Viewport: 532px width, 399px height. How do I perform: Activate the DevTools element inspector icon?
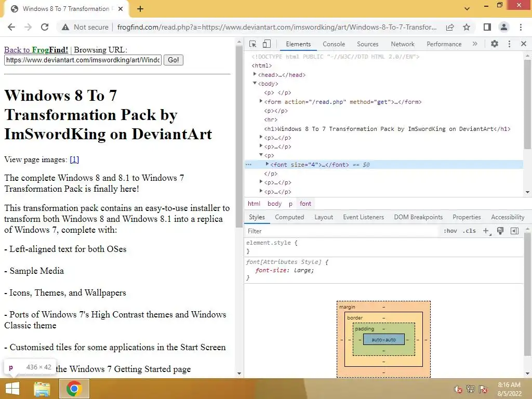(x=253, y=44)
